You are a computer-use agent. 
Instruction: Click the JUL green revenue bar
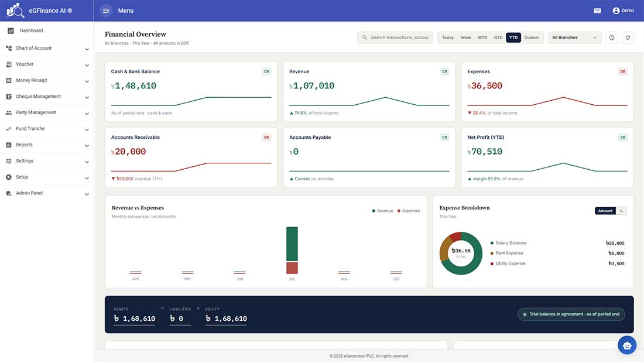292,244
